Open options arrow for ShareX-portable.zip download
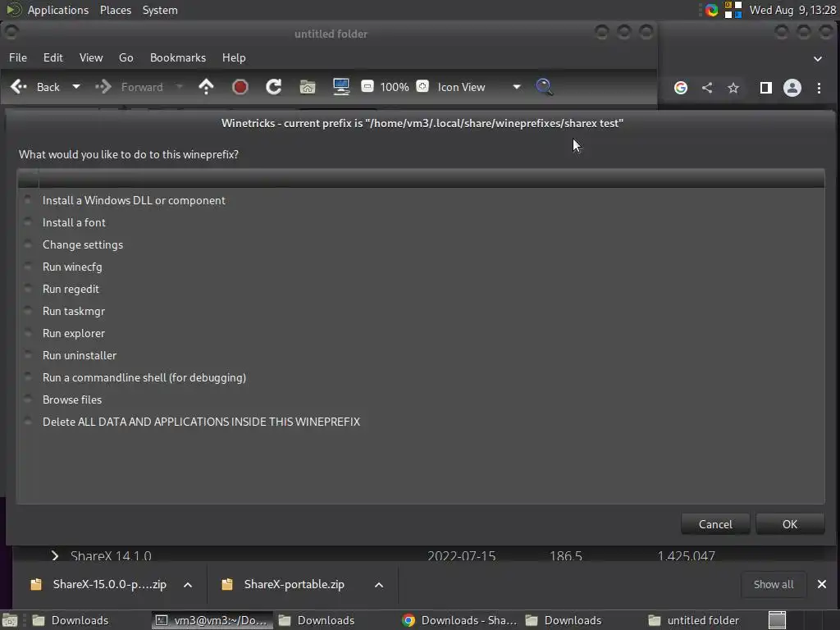This screenshot has width=840, height=630. point(379,585)
